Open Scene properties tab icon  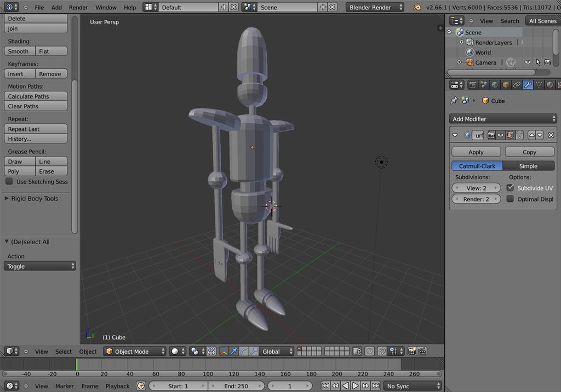click(484, 85)
